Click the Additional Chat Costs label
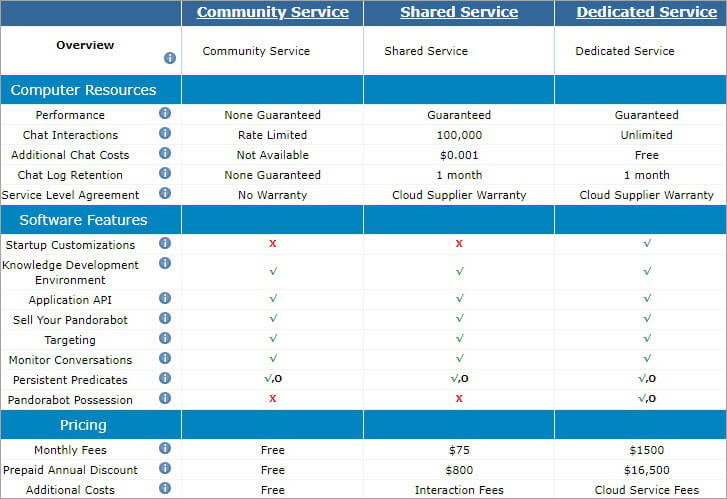This screenshot has width=727, height=499. click(70, 155)
